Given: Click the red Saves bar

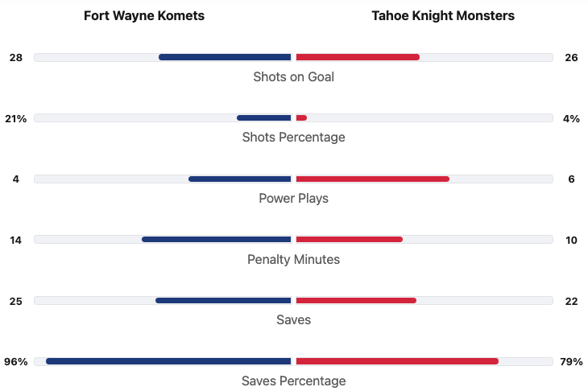Looking at the screenshot, I should [356, 300].
